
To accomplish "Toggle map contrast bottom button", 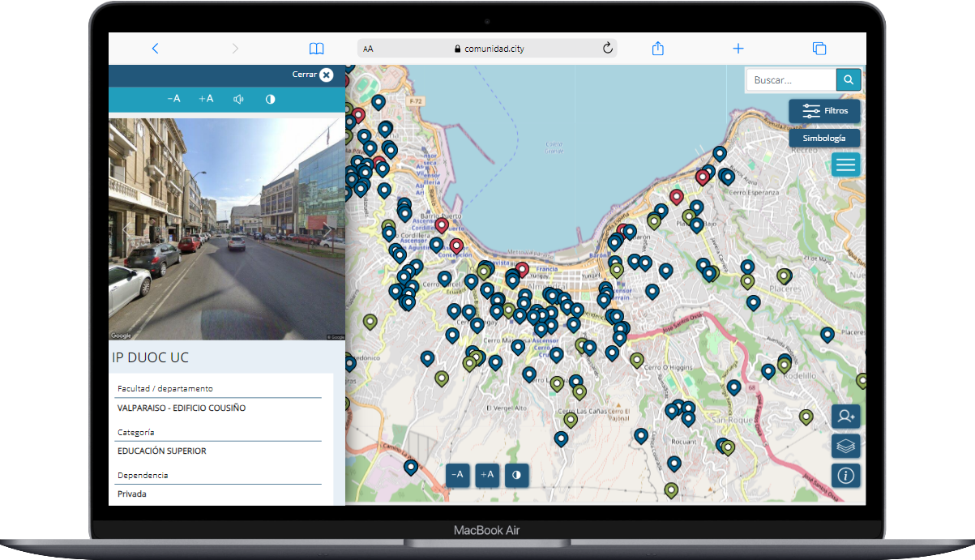I will 517,475.
